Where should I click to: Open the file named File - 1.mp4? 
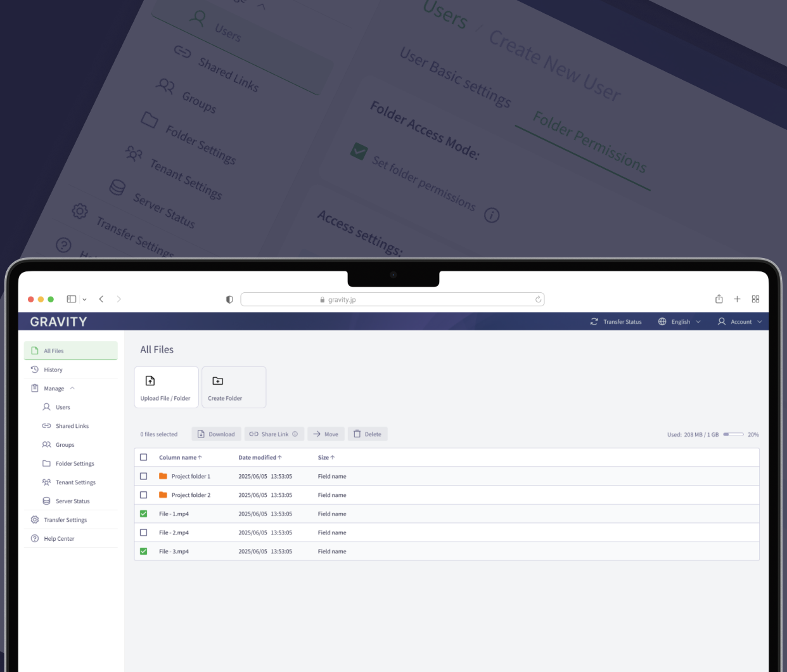(x=174, y=514)
